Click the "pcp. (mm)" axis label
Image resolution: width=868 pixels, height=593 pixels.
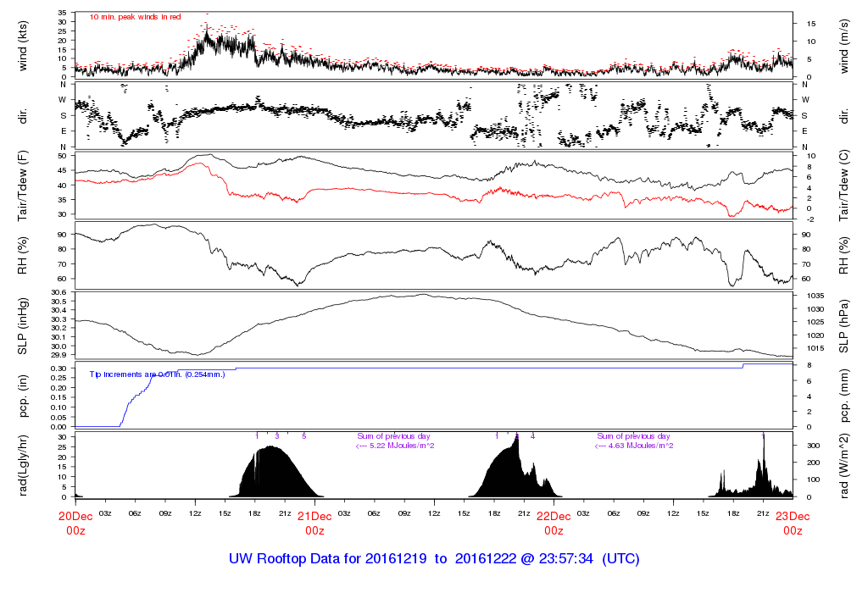tap(843, 396)
